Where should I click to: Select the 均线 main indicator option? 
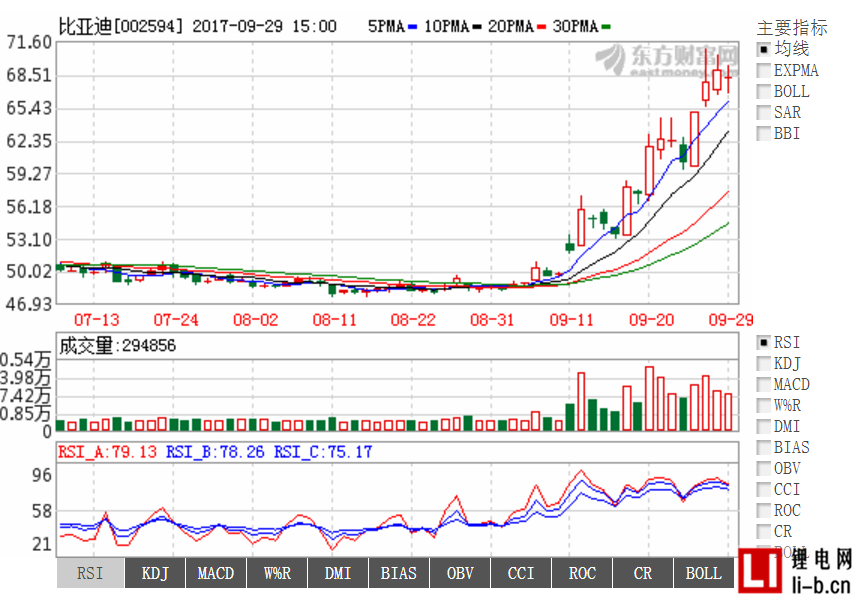(x=764, y=50)
